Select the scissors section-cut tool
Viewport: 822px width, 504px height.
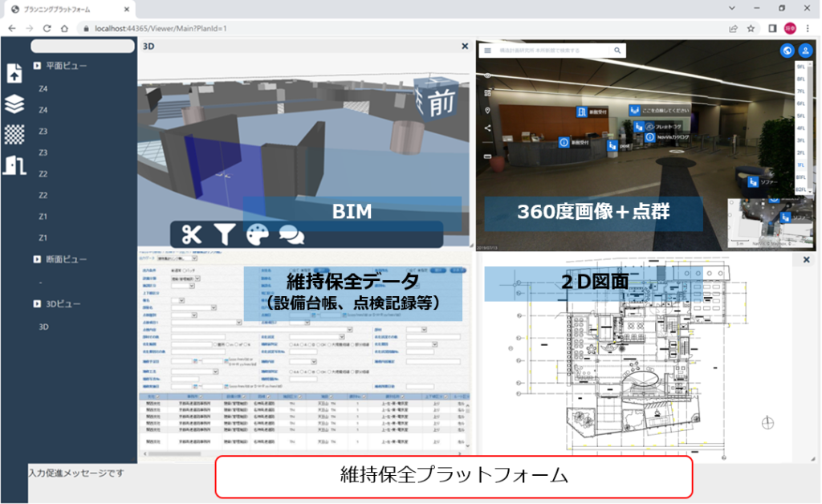click(191, 234)
